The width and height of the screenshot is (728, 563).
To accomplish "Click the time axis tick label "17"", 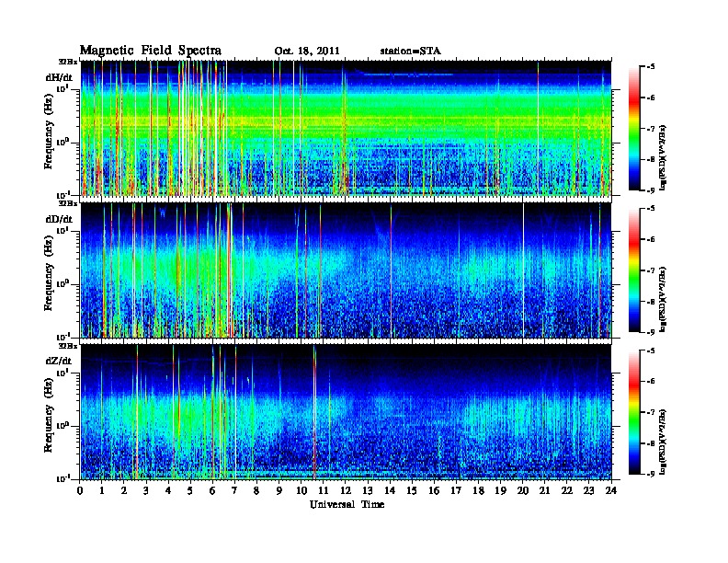I will point(457,490).
